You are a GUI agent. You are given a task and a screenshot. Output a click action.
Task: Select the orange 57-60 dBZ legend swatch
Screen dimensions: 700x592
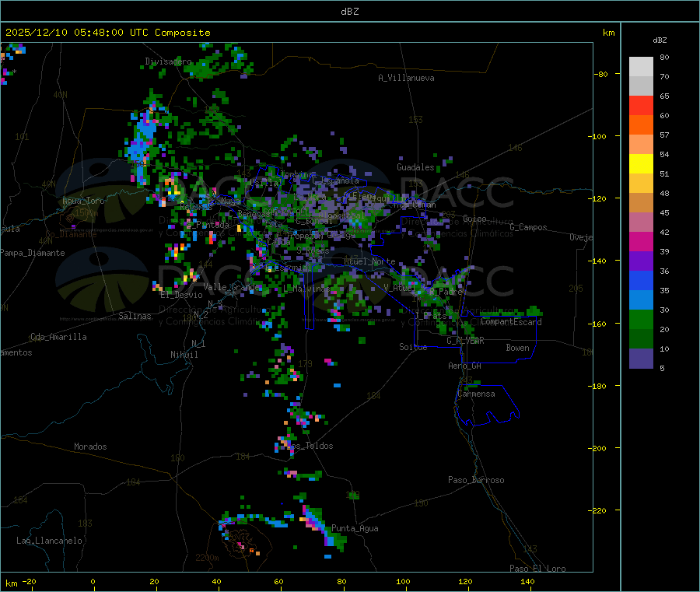click(x=641, y=125)
